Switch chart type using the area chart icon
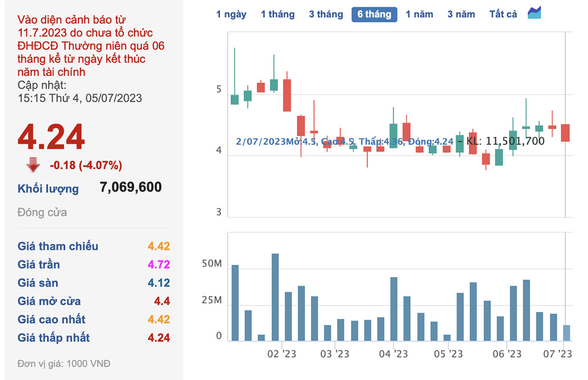 click(534, 13)
